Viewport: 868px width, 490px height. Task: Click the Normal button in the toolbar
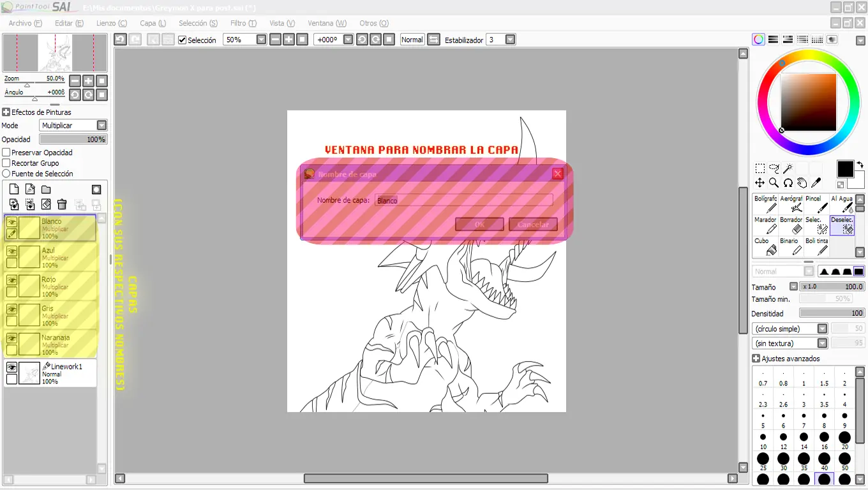(x=412, y=40)
